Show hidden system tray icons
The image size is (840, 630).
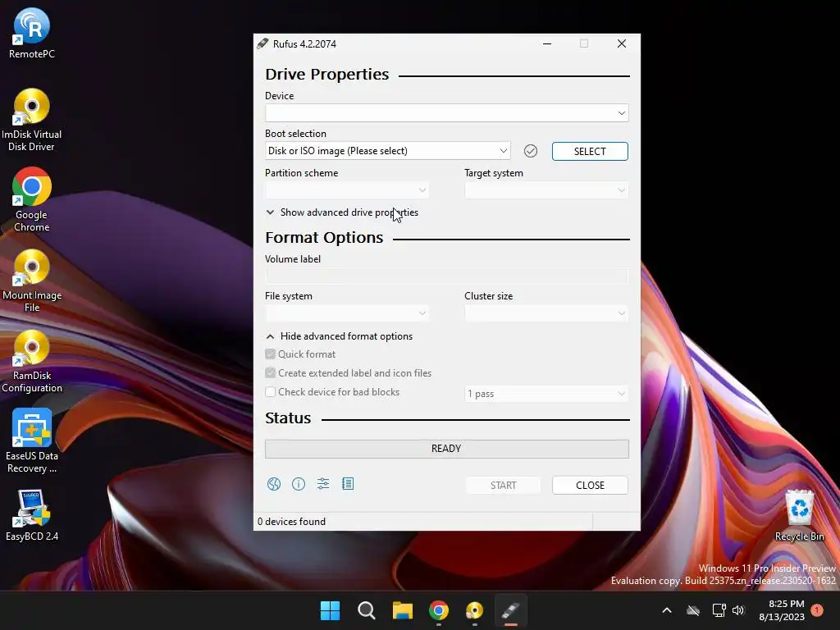coord(667,610)
